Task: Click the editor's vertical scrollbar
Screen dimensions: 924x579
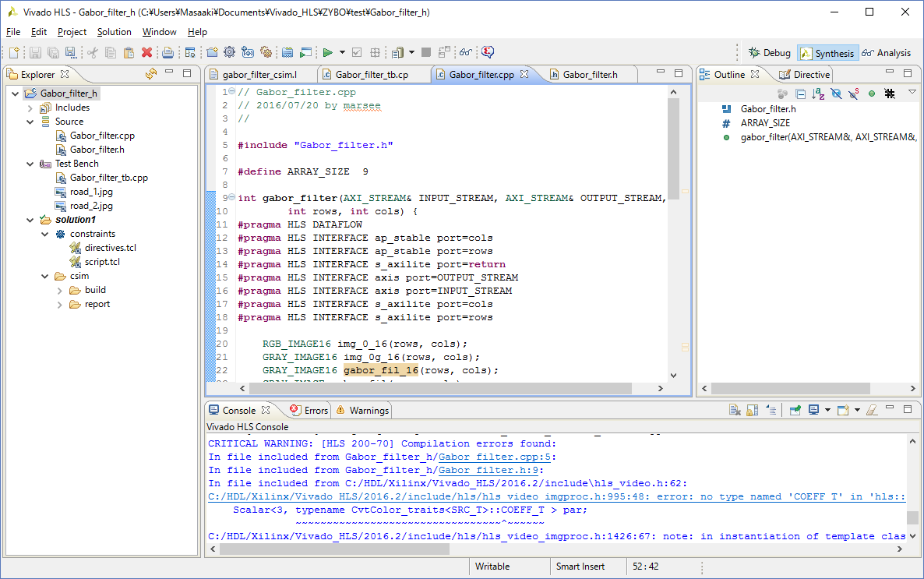Action: pos(674,148)
